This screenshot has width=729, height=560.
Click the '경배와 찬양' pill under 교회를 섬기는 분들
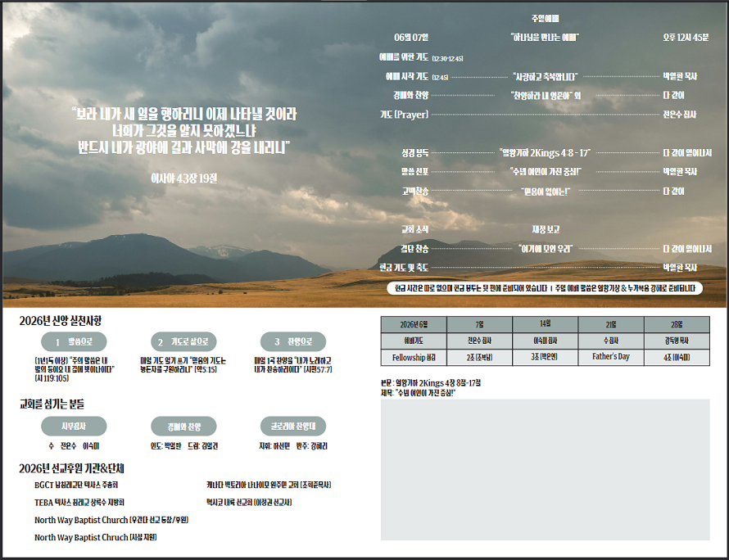(183, 427)
